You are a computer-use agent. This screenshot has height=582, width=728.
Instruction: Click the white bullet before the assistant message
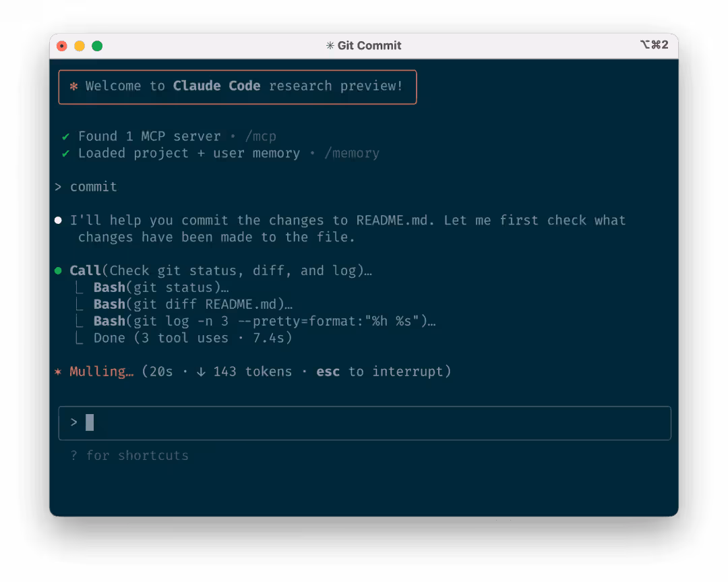pos(58,221)
